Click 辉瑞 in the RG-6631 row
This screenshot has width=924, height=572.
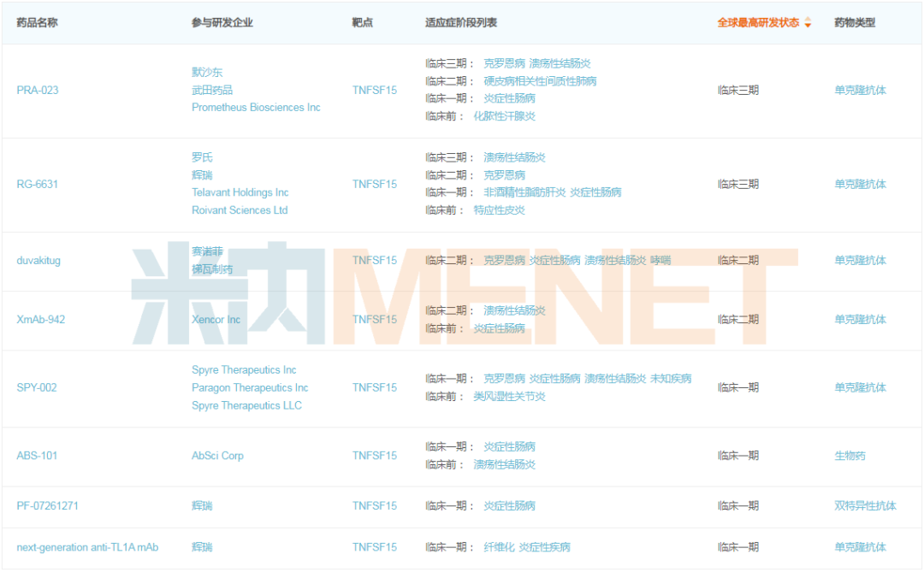point(202,175)
